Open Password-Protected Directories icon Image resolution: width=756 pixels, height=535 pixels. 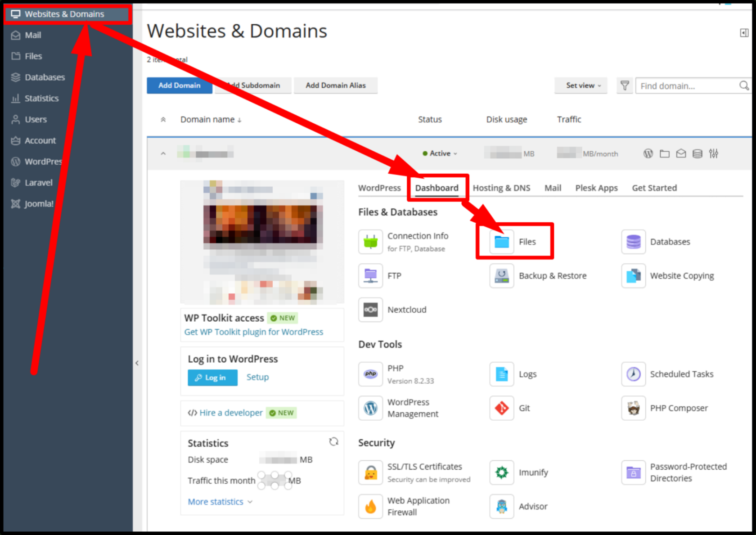click(x=633, y=472)
